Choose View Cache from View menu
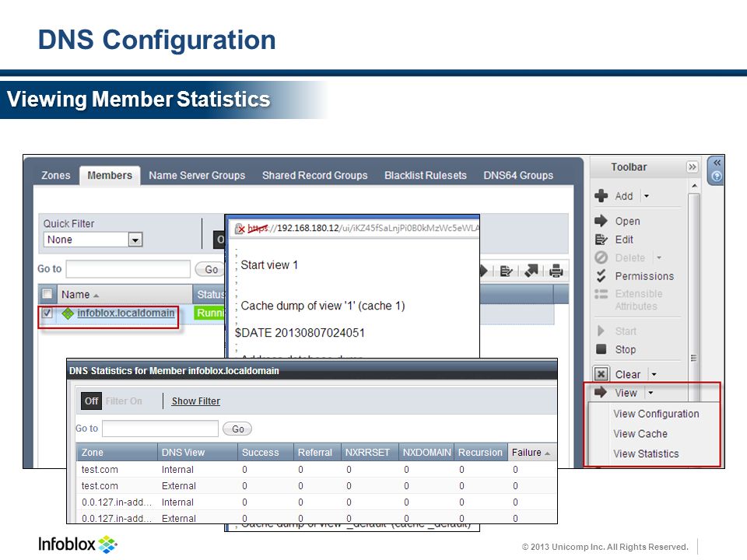 [x=640, y=434]
